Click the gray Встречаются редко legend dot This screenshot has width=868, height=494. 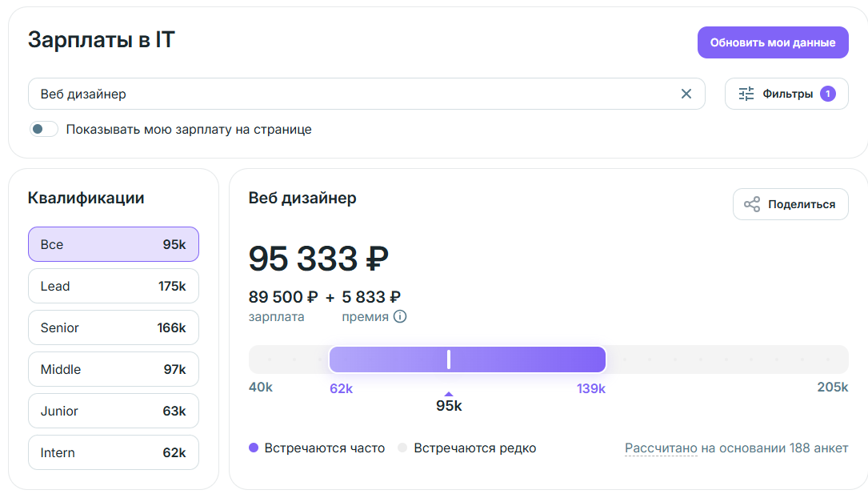[402, 448]
